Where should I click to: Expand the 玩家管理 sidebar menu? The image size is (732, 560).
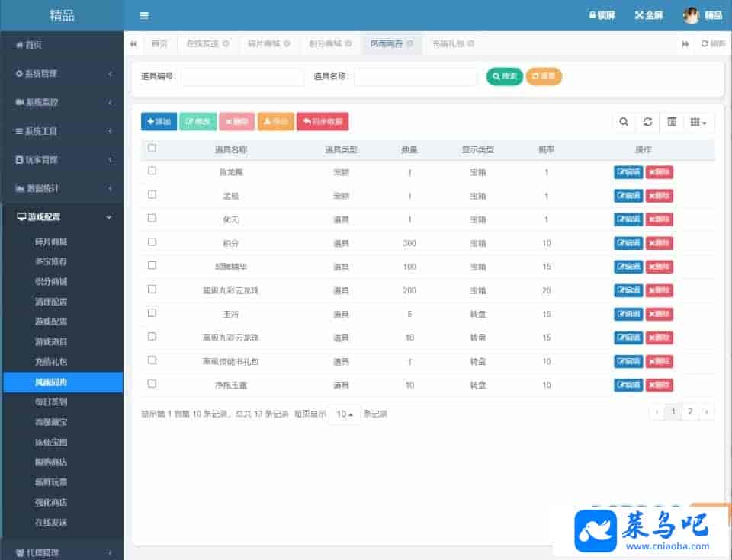coord(63,159)
